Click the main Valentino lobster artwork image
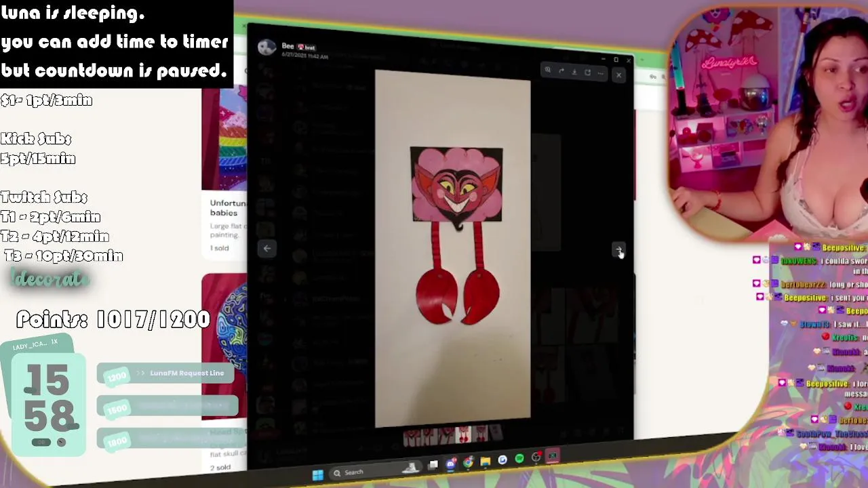This screenshot has width=868, height=488. click(453, 249)
